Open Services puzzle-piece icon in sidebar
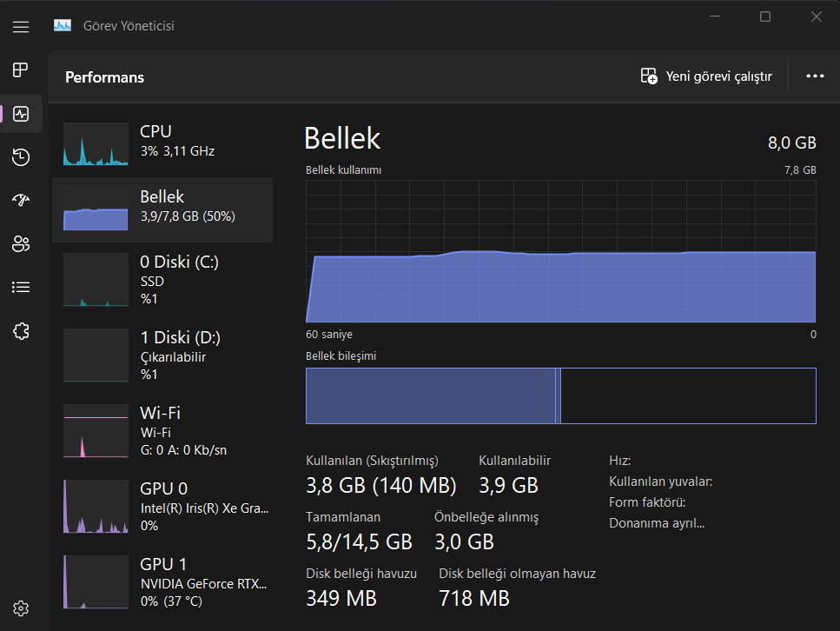The image size is (840, 631). [x=21, y=330]
